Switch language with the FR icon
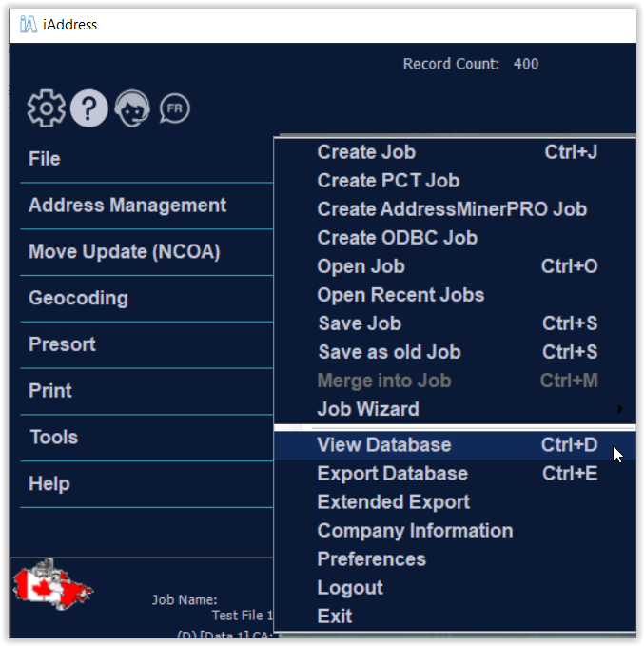644x646 pixels. (175, 108)
